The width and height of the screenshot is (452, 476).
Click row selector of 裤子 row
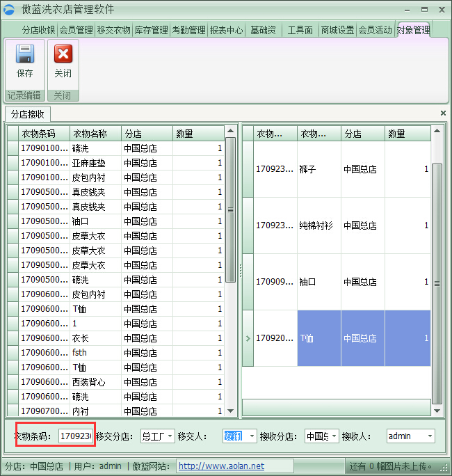[x=248, y=169]
